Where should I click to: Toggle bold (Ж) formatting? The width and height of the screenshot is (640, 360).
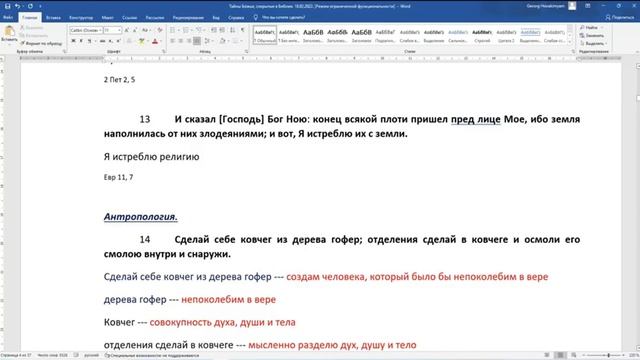coord(73,41)
